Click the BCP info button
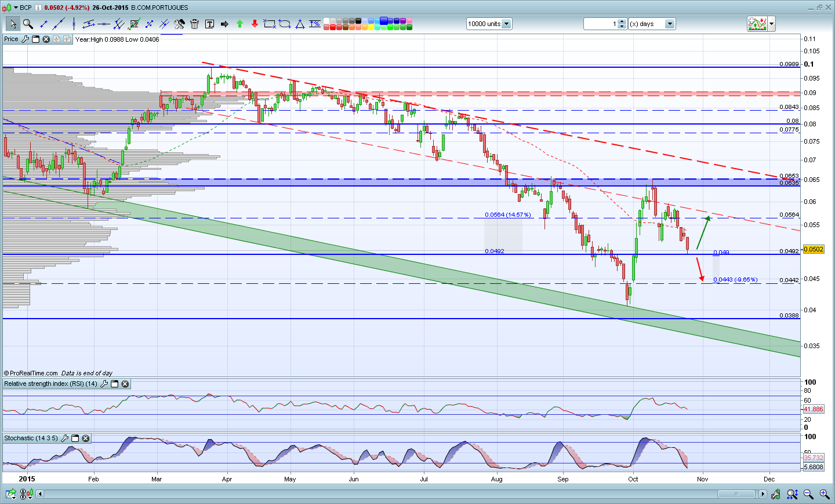The height and width of the screenshot is (504, 835). (38, 8)
